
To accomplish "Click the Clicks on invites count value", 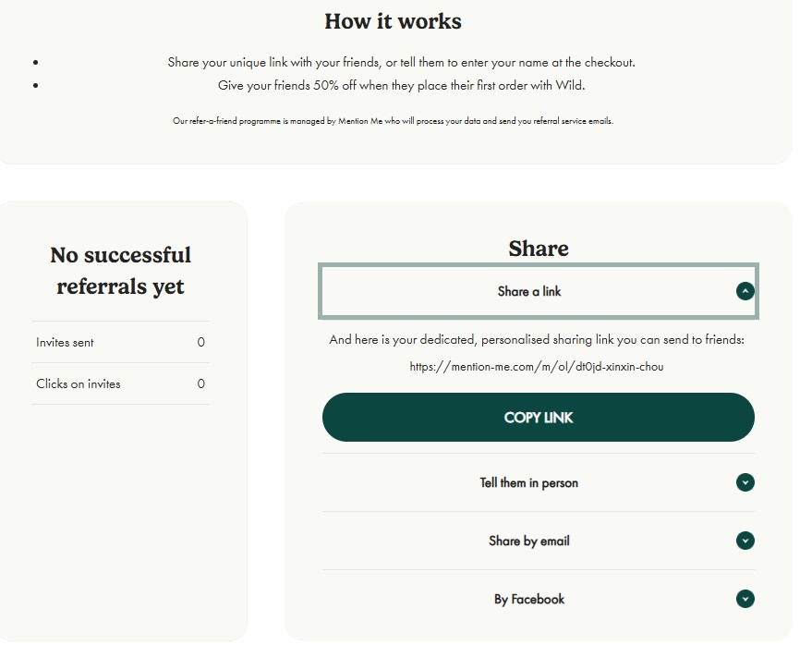I will tap(201, 383).
